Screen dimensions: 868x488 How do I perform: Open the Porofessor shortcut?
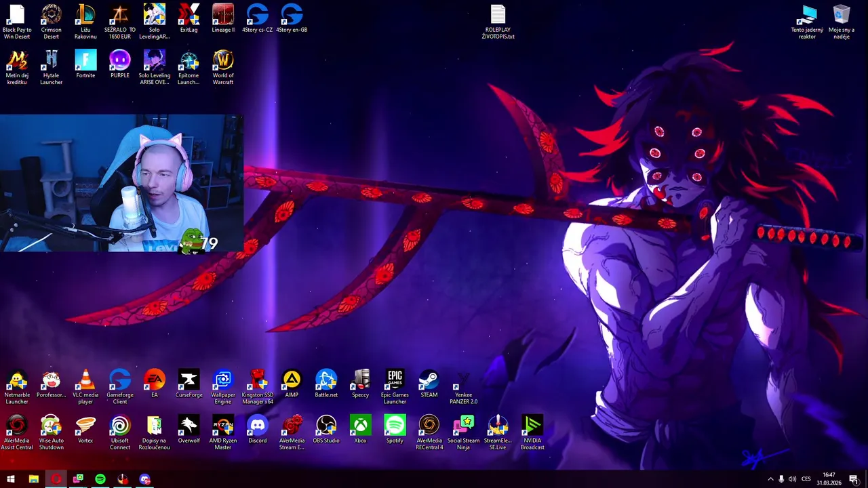click(x=52, y=384)
